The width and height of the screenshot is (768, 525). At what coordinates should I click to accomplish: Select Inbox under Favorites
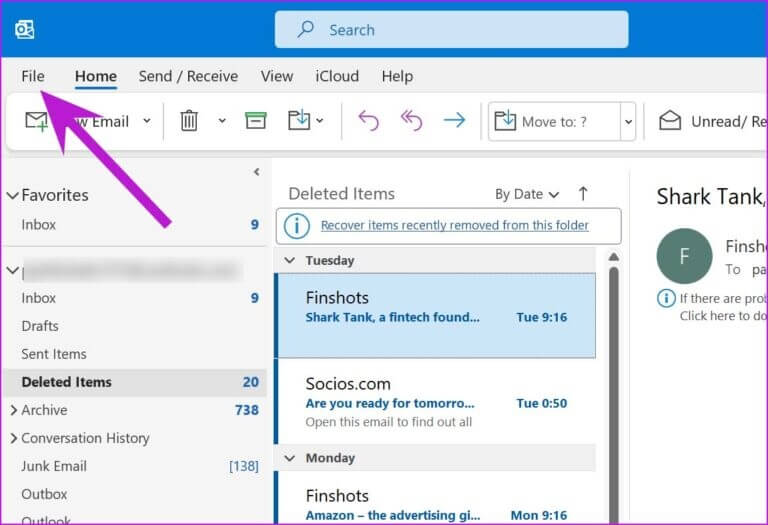134,225
